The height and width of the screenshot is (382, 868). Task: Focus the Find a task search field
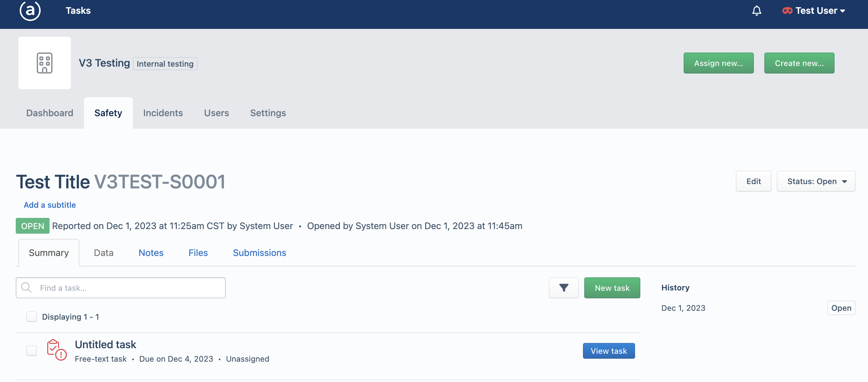[121, 287]
